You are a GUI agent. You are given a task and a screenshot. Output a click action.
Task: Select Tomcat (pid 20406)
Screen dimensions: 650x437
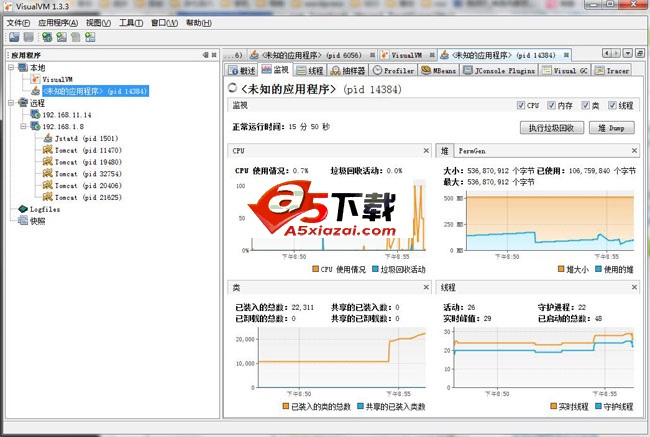coord(88,186)
